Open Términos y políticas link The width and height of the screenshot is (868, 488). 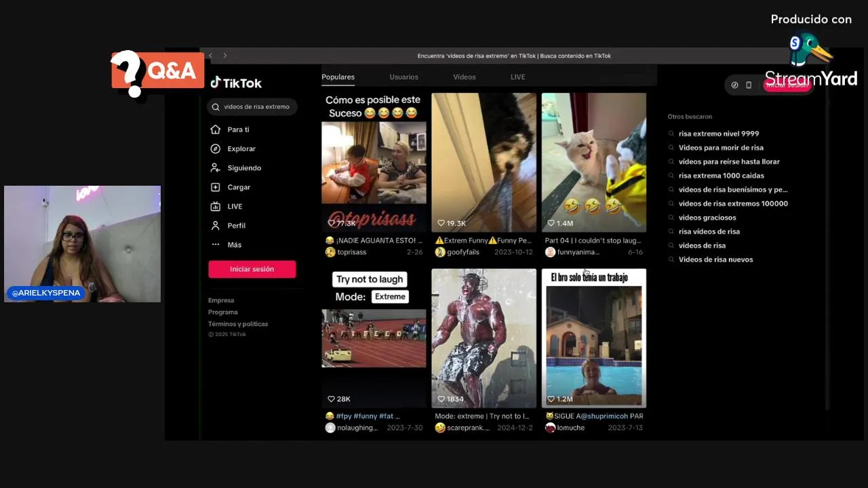point(238,324)
